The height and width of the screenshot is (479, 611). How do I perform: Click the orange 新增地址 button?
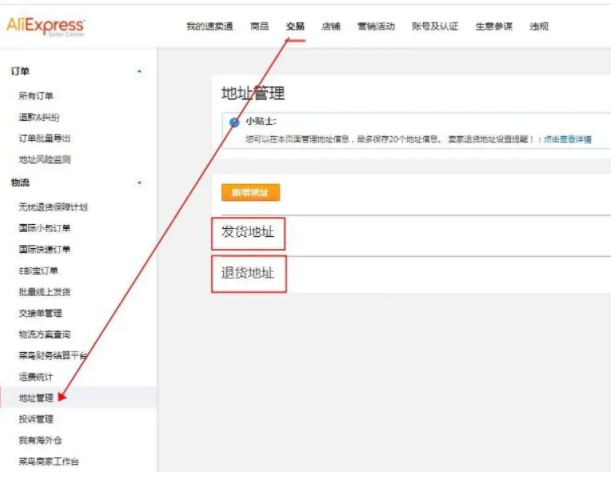click(251, 193)
